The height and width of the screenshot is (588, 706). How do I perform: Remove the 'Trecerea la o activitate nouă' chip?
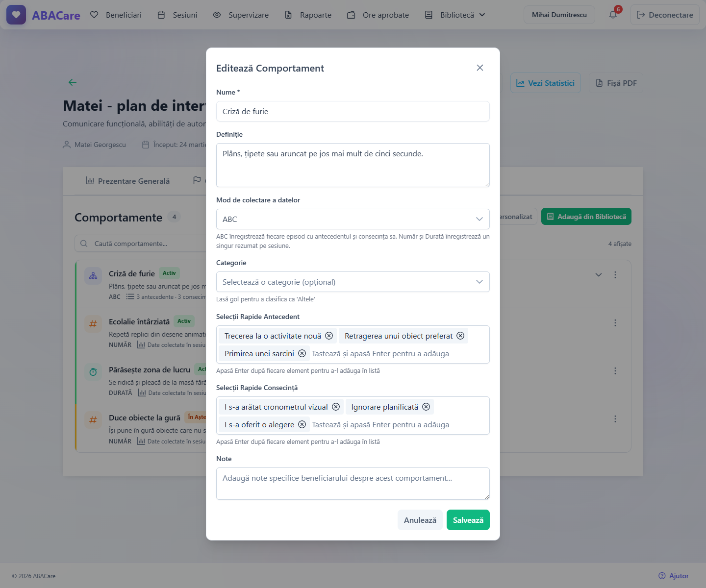pos(329,336)
